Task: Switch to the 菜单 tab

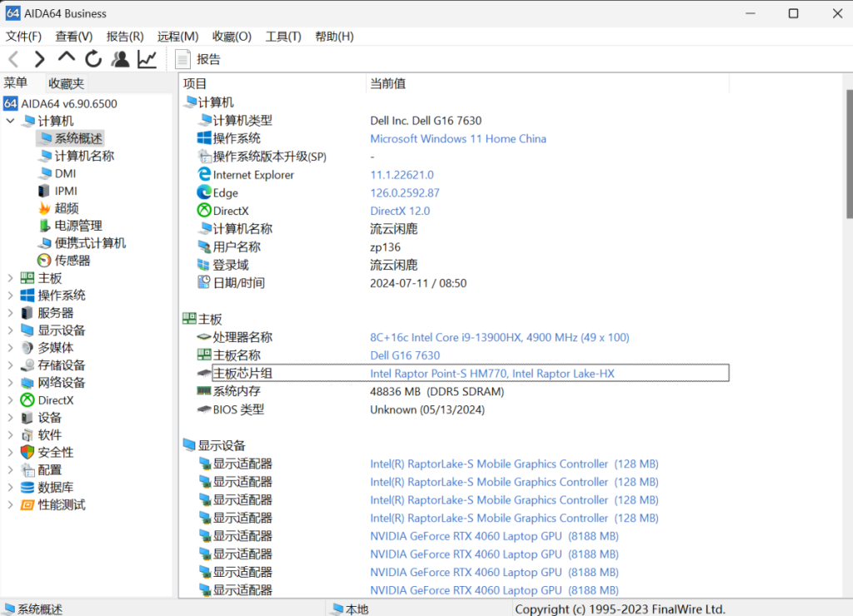Action: click(x=15, y=82)
